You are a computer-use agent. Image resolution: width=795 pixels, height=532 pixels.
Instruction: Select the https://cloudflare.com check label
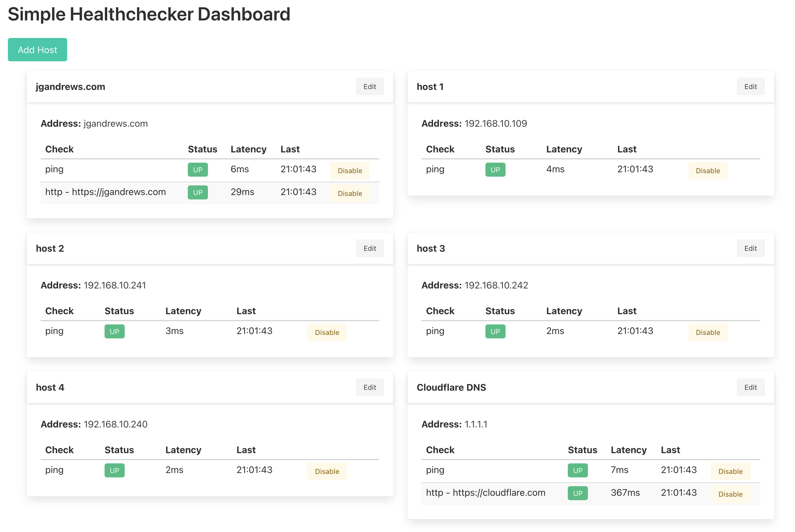(486, 493)
